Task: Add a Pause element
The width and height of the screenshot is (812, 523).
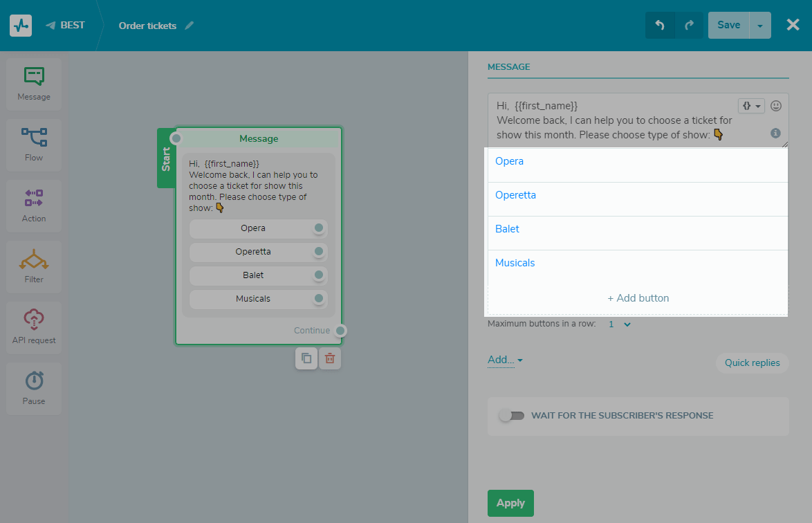Action: point(34,388)
